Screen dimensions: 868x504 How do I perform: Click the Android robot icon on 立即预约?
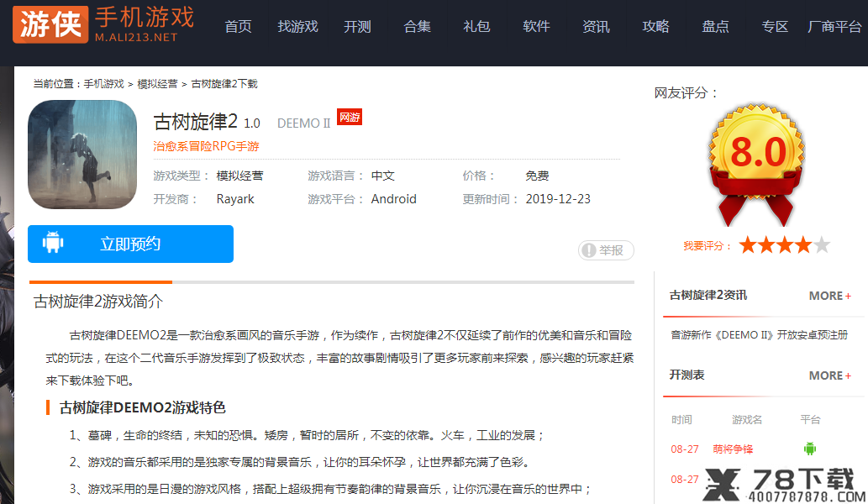[x=53, y=243]
